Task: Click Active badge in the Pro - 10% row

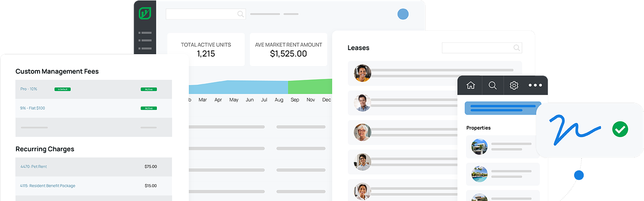Action: point(149,89)
